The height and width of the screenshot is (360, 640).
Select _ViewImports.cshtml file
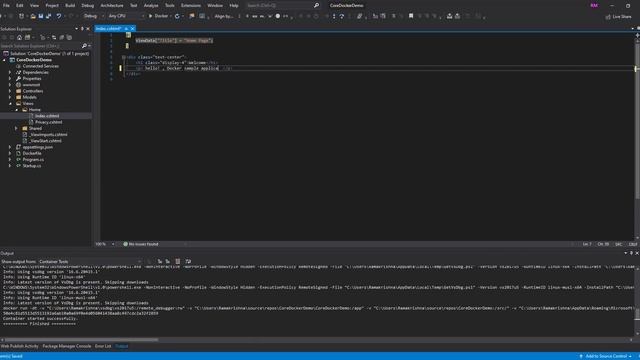point(48,134)
